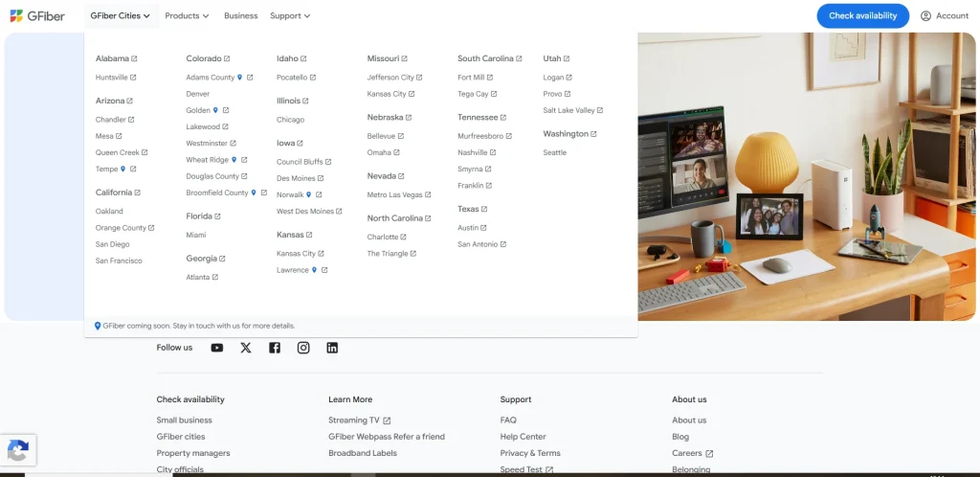The image size is (980, 477).
Task: Click the coming-soon pin beside Lawrence
Action: coord(314,270)
